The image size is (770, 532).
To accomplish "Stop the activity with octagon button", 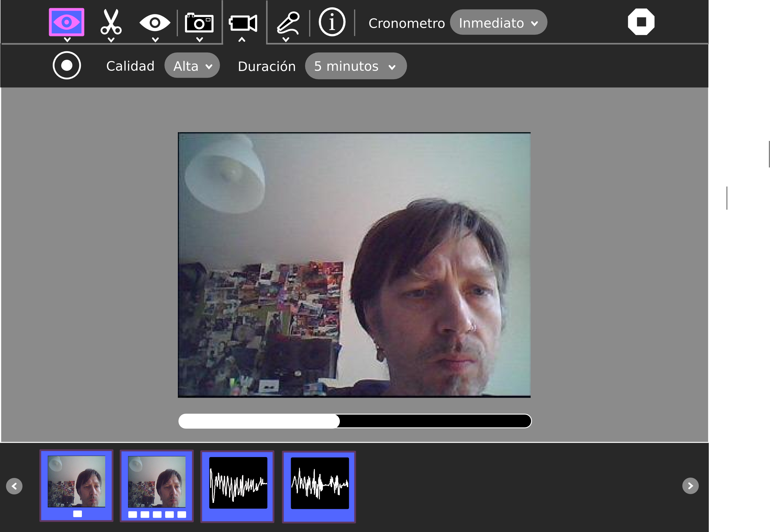I will (x=641, y=22).
